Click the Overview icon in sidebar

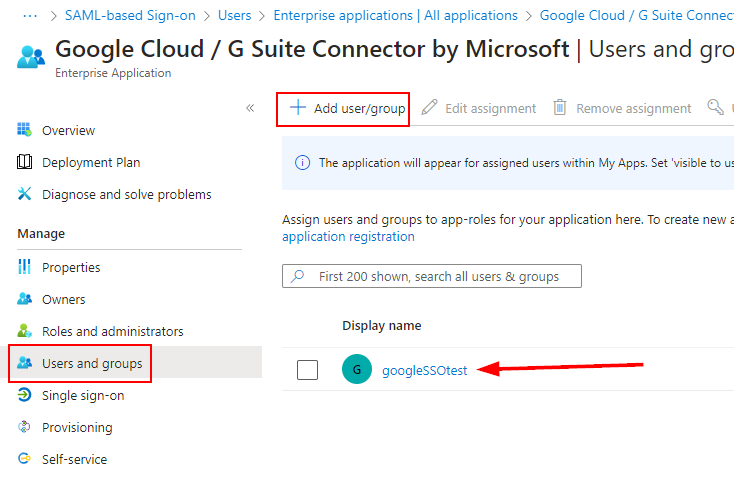25,130
